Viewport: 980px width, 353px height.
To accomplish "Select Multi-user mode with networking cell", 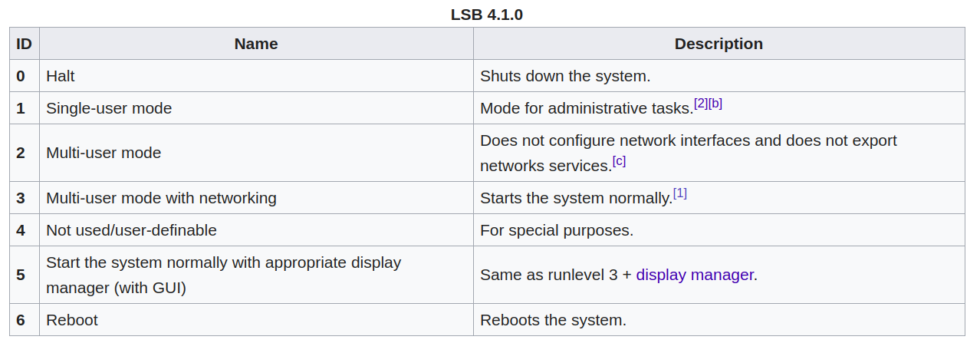I will [256, 198].
